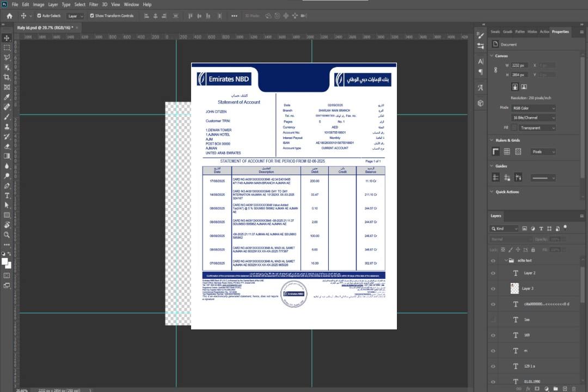Viewport: 588px width, 392px height.
Task: Hide Layer 2 via its eye icon
Action: (493, 273)
